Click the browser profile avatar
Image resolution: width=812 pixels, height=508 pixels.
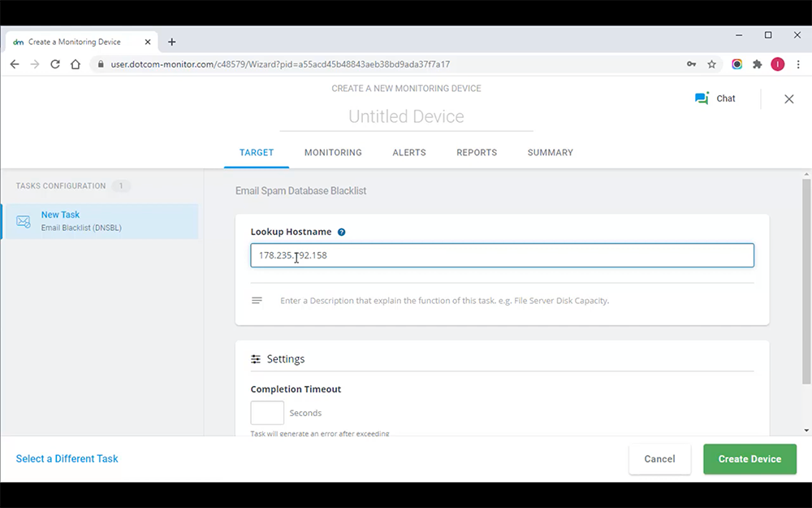coord(777,63)
